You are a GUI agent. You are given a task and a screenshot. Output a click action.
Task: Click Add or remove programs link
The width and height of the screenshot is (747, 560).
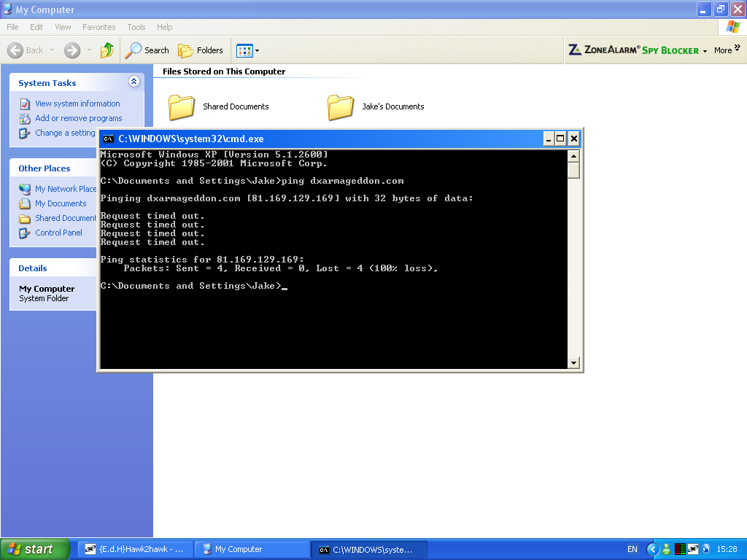pyautogui.click(x=79, y=119)
